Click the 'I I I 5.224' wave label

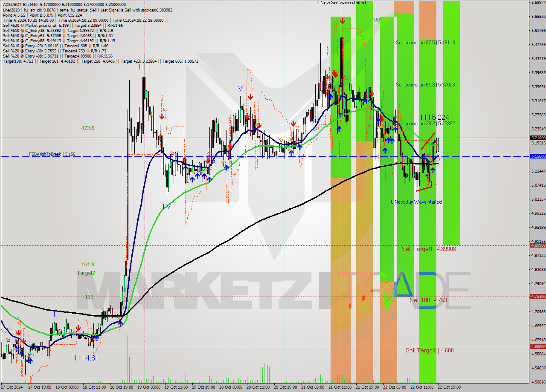point(435,117)
